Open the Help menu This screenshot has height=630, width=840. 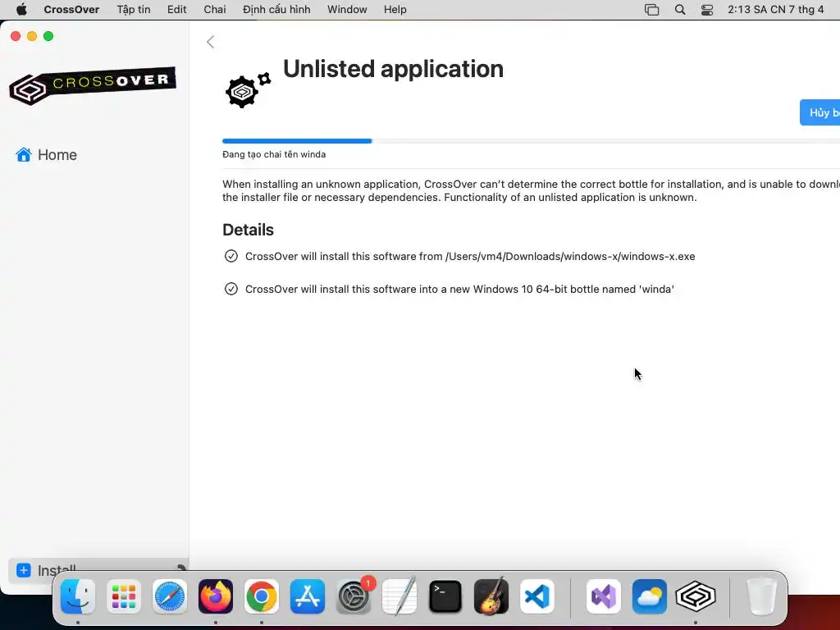395,10
